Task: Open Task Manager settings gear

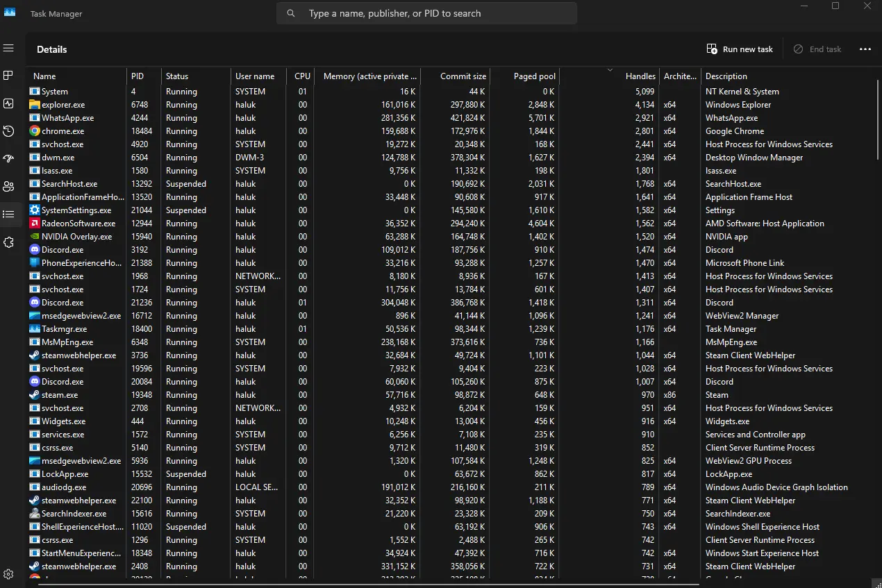Action: click(x=8, y=574)
